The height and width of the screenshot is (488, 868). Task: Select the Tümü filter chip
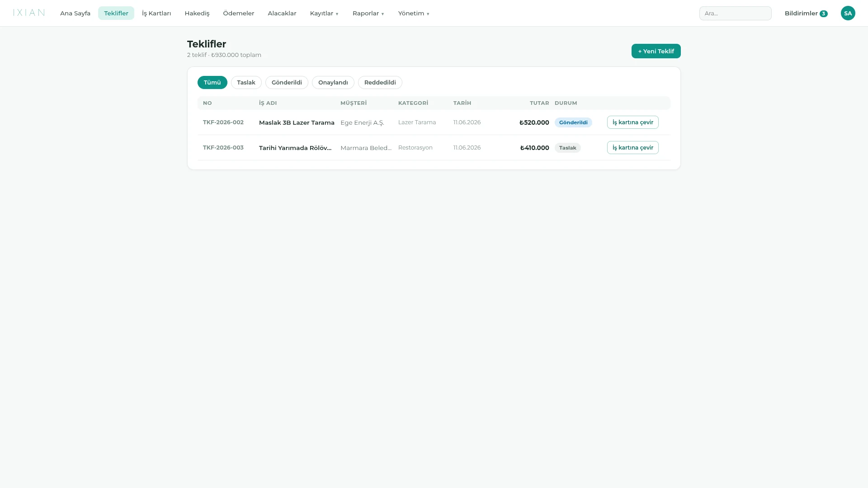(212, 82)
